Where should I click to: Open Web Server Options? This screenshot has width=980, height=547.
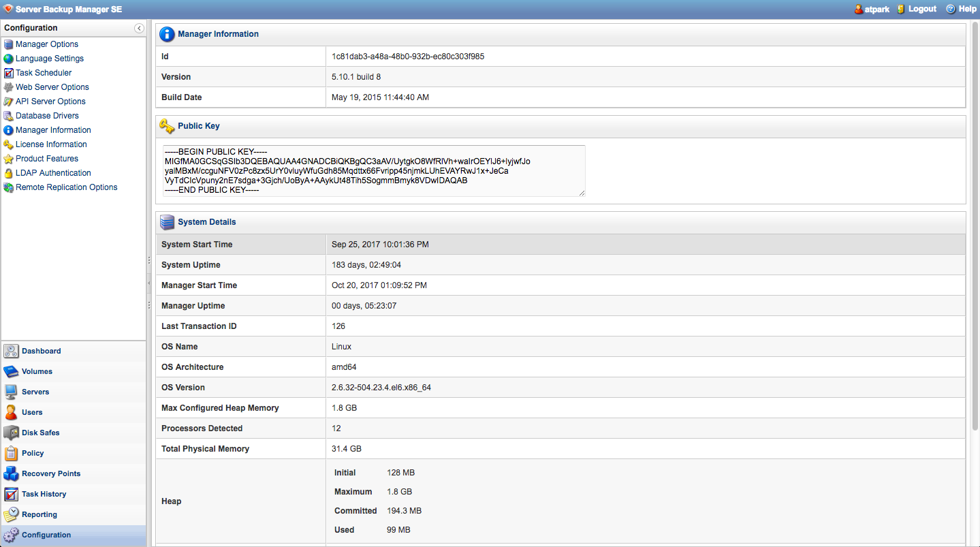[52, 87]
